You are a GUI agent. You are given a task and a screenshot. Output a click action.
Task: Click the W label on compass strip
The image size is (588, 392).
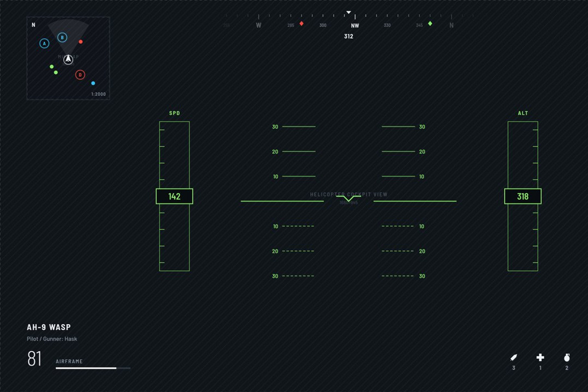coord(259,25)
